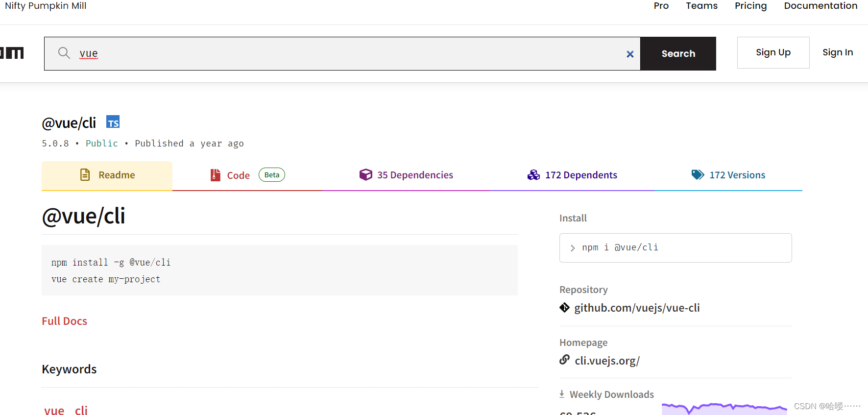Click the Install heading
The image size is (868, 415).
[573, 218]
